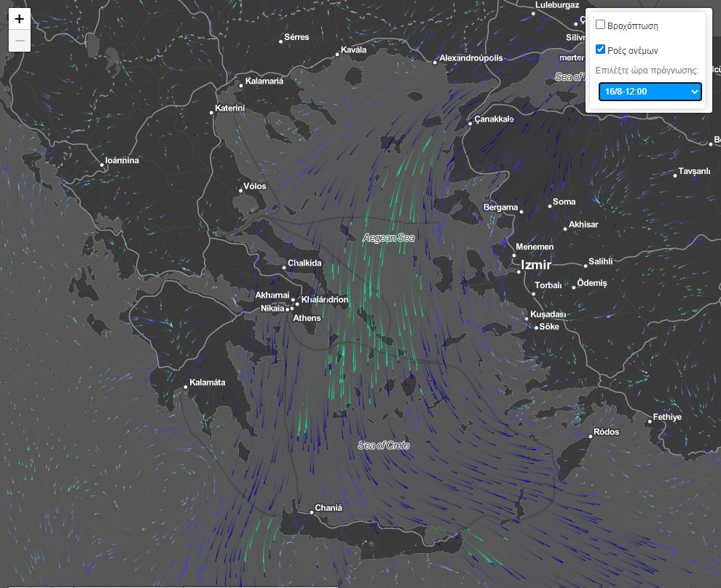Click the Aegean Sea map label
The width and height of the screenshot is (721, 588).
coord(388,238)
